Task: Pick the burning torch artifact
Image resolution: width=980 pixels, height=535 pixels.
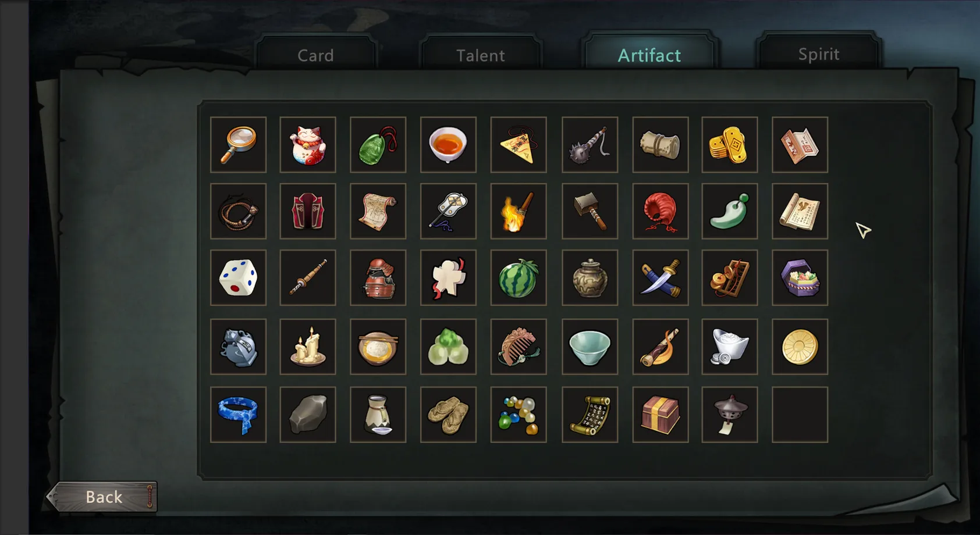Action: (518, 211)
